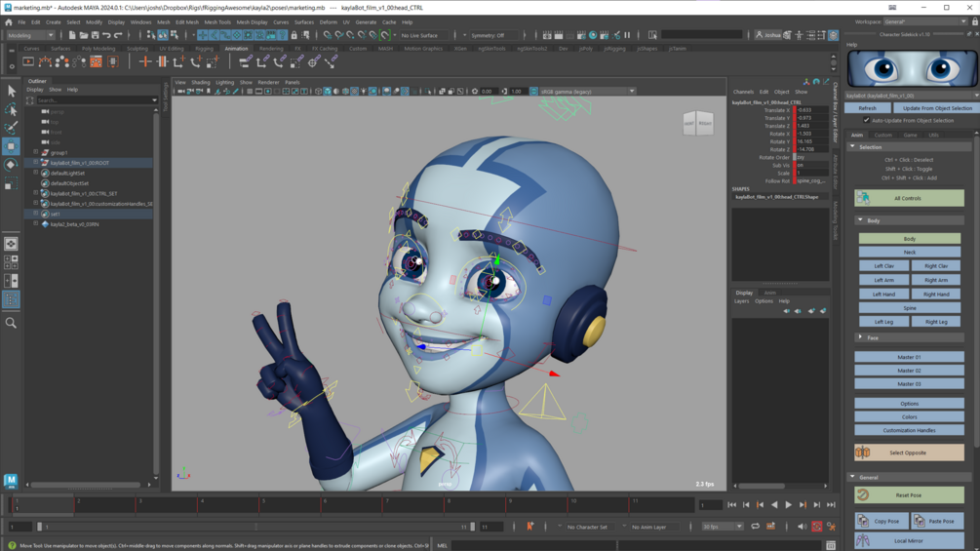980x551 pixels.
Task: Click the Undo arrow icon
Action: [106, 35]
